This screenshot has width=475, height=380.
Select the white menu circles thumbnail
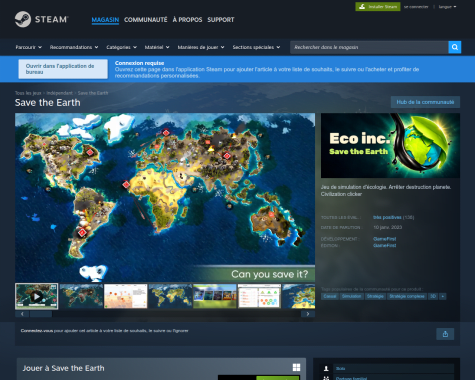(x=259, y=296)
